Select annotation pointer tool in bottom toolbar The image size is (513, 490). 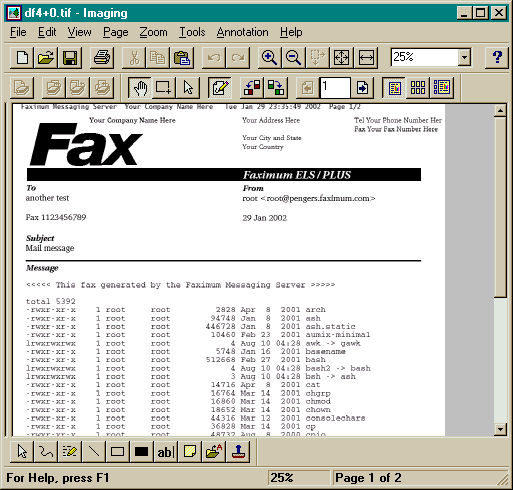point(22,452)
